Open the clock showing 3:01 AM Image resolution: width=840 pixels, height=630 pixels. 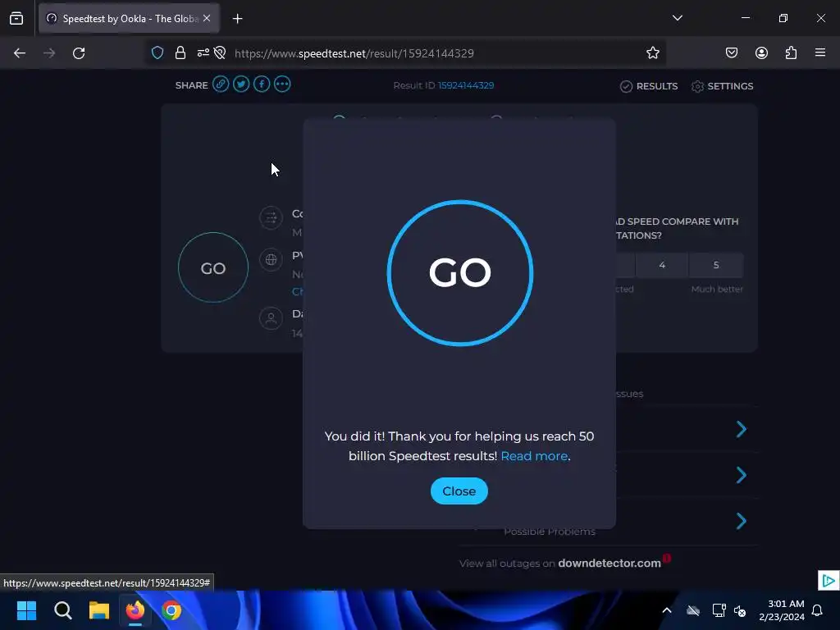(782, 610)
